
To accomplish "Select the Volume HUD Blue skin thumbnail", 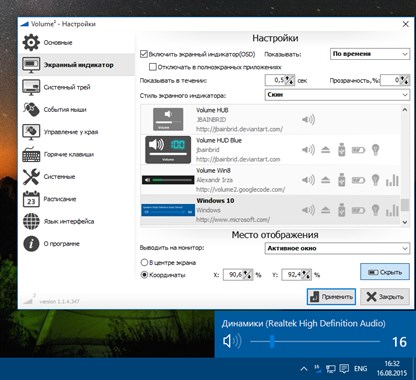I will tap(168, 150).
